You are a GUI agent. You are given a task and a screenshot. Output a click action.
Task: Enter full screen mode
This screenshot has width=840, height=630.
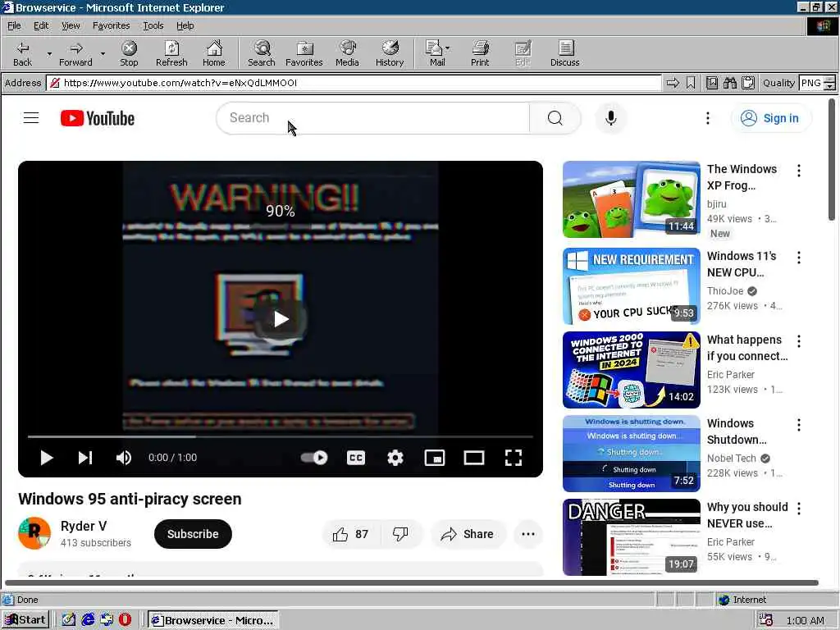[514, 458]
